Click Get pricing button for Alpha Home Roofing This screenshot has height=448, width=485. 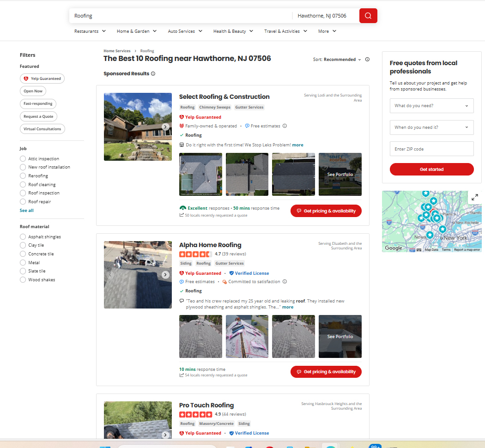coord(326,372)
